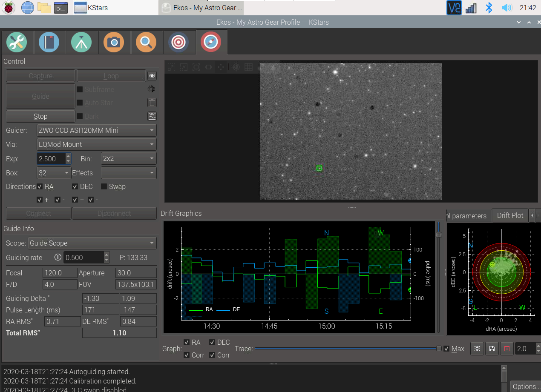
Task: Click the red clear graph icon
Action: [506, 349]
